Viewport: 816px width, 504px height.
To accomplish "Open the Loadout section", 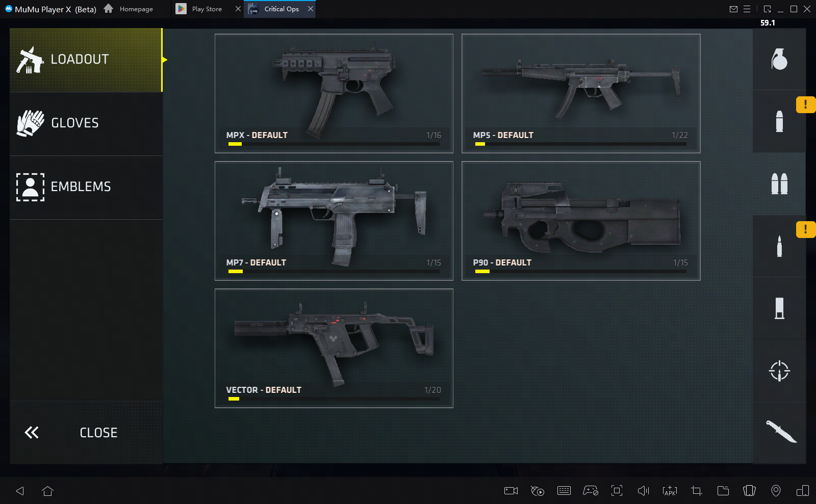I will tap(86, 60).
